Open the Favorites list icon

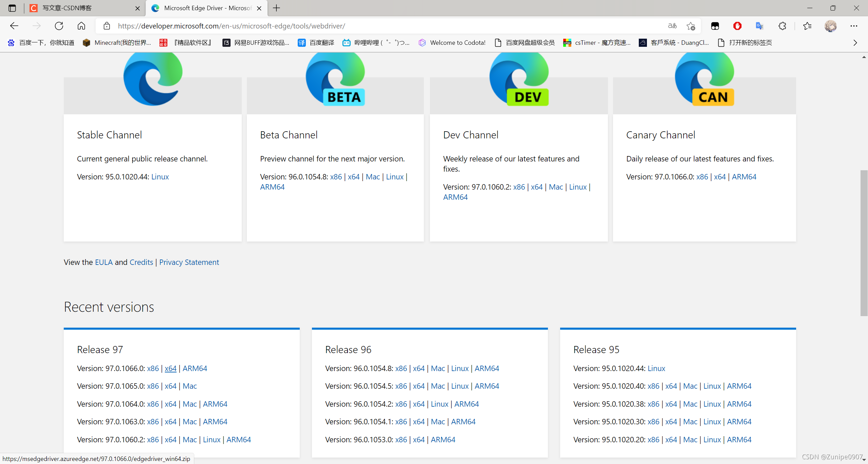point(807,26)
